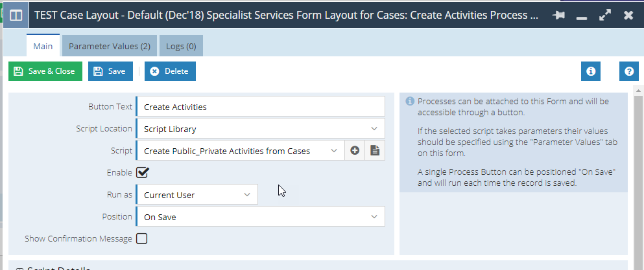Image resolution: width=644 pixels, height=270 pixels.
Task: Click the Delete button
Action: pyautogui.click(x=170, y=71)
